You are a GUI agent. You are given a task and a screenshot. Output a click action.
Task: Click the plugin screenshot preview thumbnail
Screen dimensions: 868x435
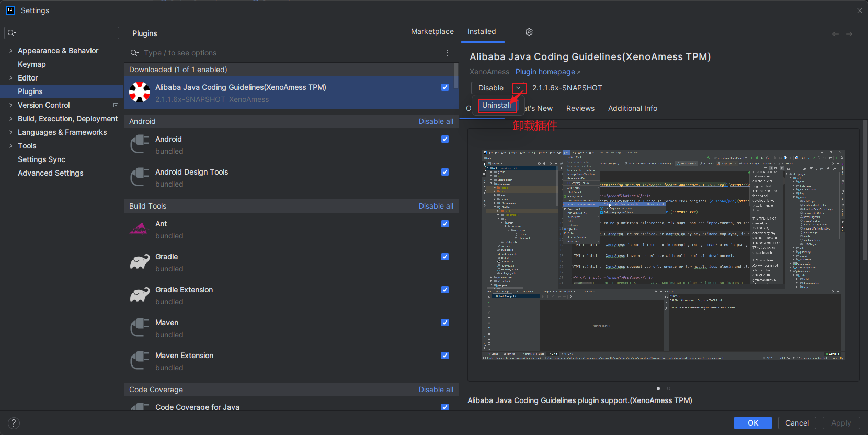pyautogui.click(x=664, y=255)
